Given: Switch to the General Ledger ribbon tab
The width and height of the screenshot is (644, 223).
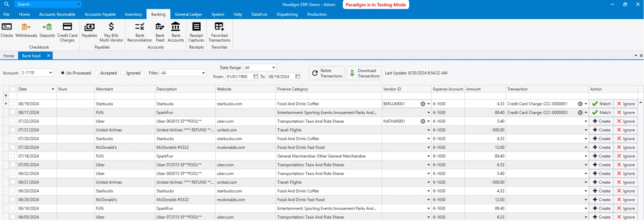Looking at the screenshot, I should pyautogui.click(x=188, y=14).
